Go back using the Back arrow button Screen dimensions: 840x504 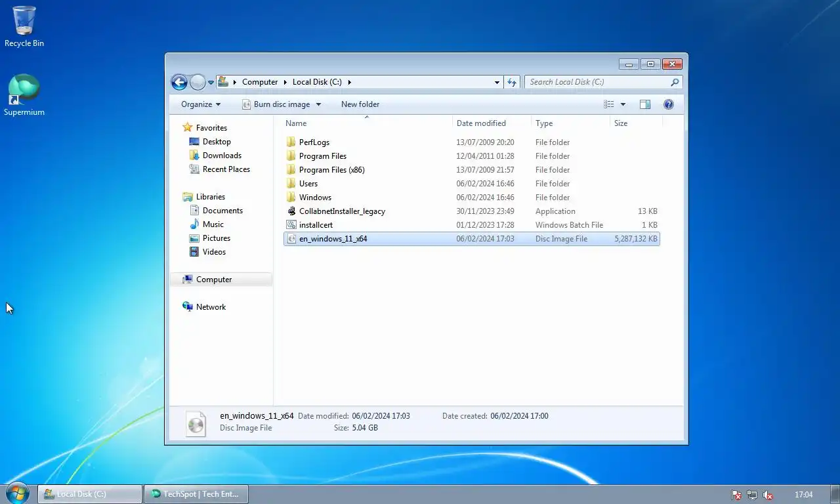[x=179, y=82]
